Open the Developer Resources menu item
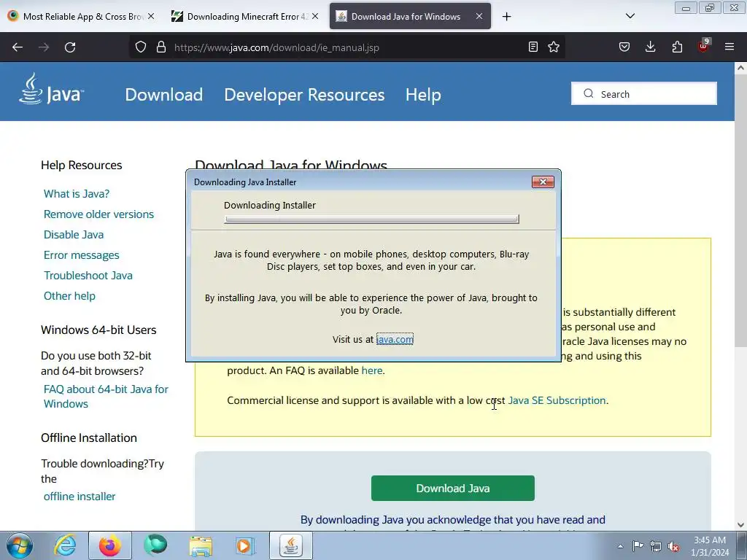The image size is (747, 560). [x=304, y=94]
